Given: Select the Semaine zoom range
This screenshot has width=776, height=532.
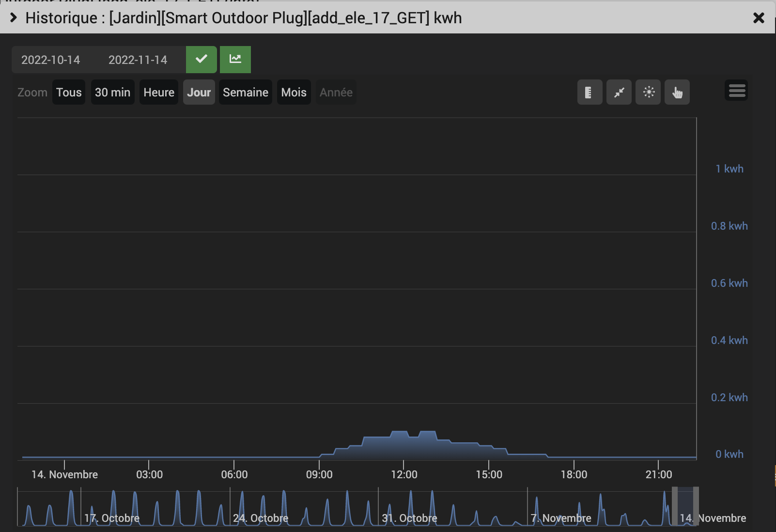Looking at the screenshot, I should (246, 92).
